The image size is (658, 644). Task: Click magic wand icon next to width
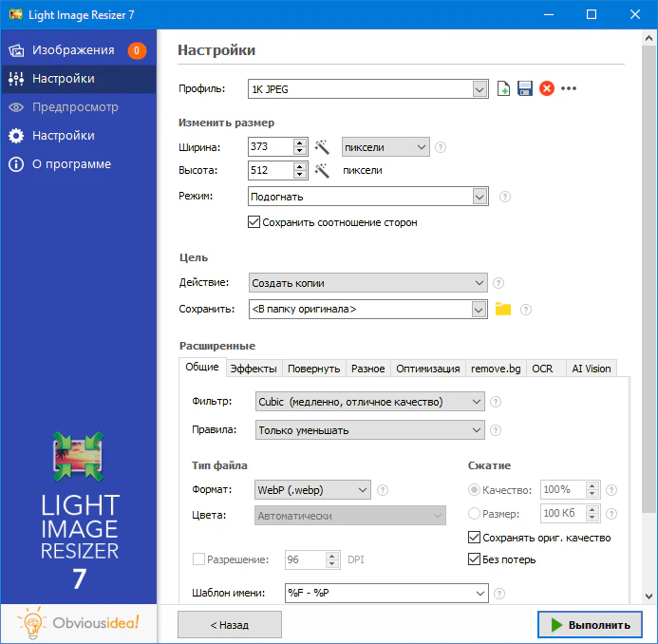click(x=322, y=146)
